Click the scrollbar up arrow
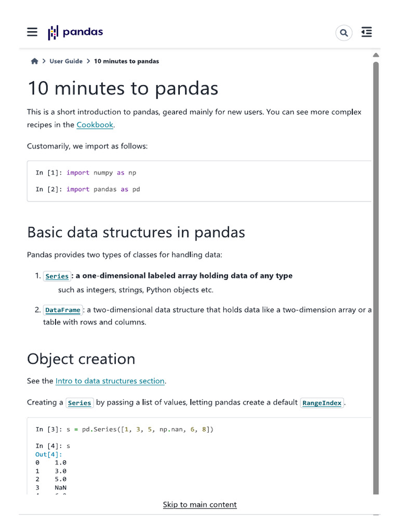This screenshot has width=399, height=532. click(x=376, y=55)
